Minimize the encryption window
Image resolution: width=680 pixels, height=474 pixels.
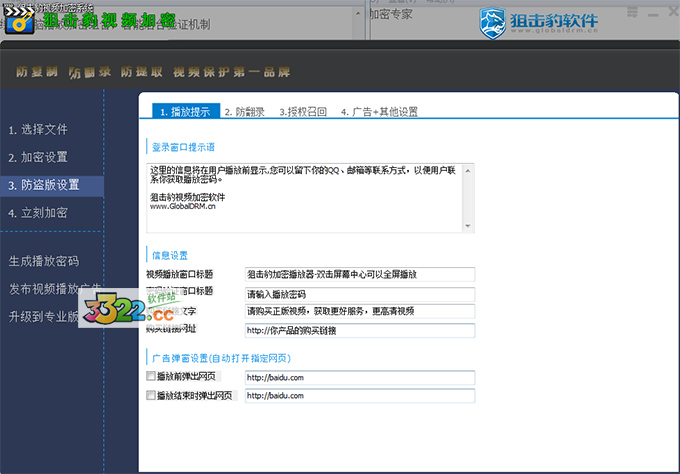[653, 15]
